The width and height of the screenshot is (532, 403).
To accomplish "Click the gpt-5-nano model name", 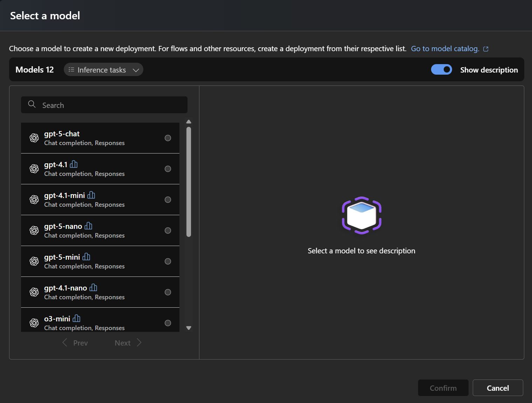I will tap(63, 226).
